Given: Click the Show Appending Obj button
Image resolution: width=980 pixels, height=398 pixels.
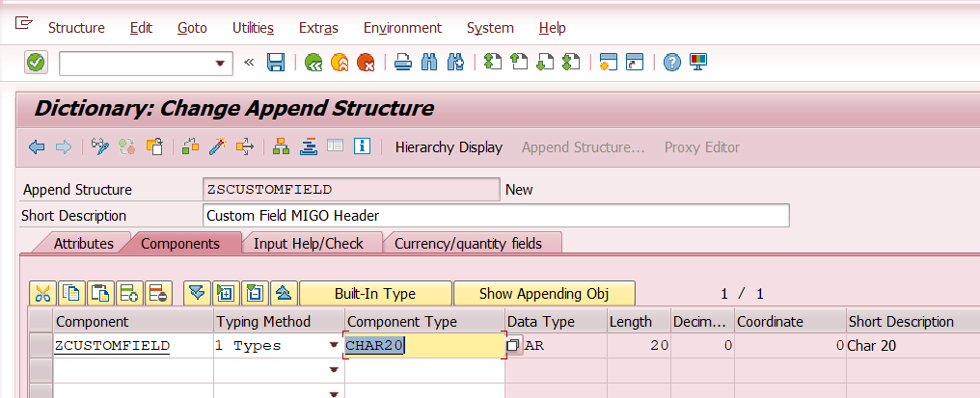Looking at the screenshot, I should click(x=544, y=293).
